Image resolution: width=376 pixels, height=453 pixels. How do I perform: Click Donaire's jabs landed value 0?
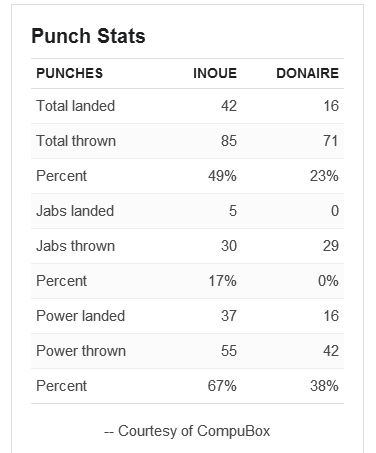[x=335, y=211]
